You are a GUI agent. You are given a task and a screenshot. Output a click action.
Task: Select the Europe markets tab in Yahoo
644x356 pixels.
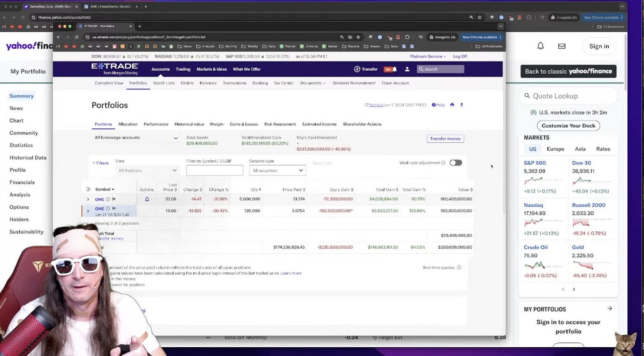[x=555, y=149]
